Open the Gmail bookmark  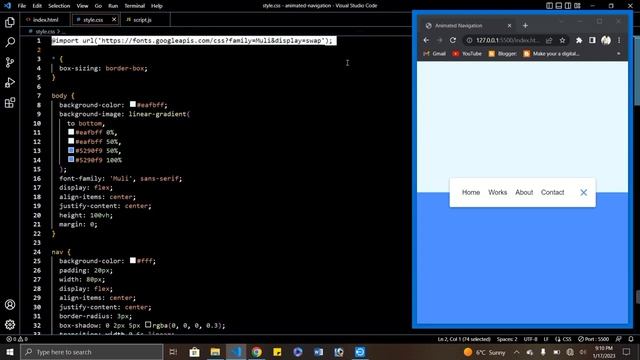[x=435, y=53]
